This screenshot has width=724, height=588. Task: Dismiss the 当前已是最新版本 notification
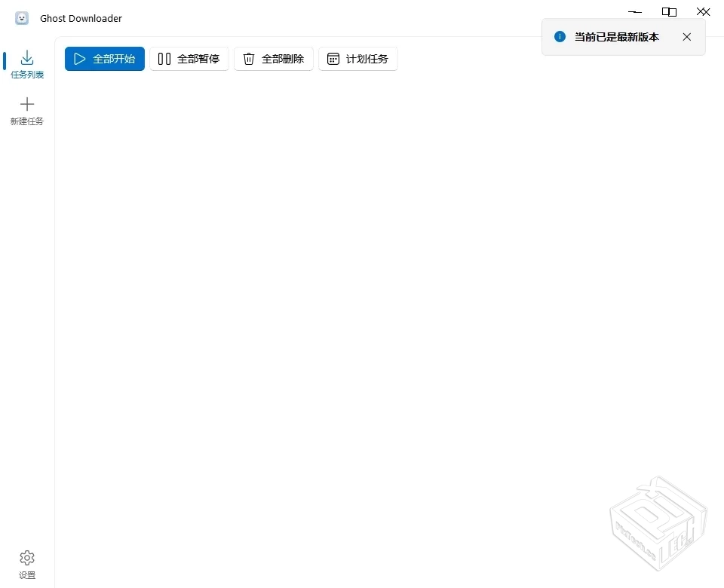[686, 36]
